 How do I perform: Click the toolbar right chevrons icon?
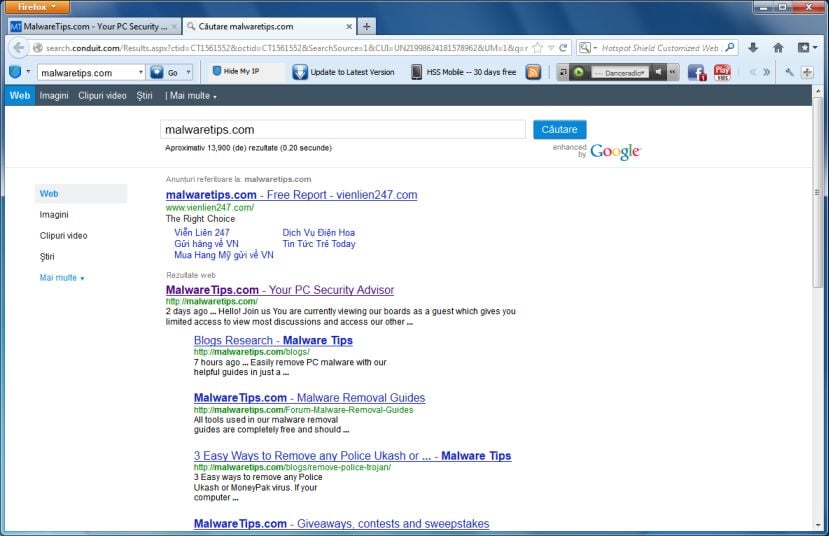click(767, 72)
